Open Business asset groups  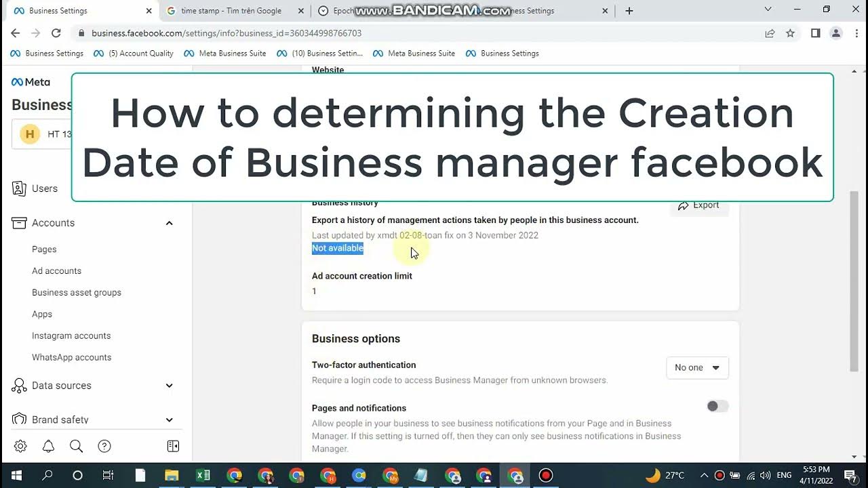tap(77, 293)
